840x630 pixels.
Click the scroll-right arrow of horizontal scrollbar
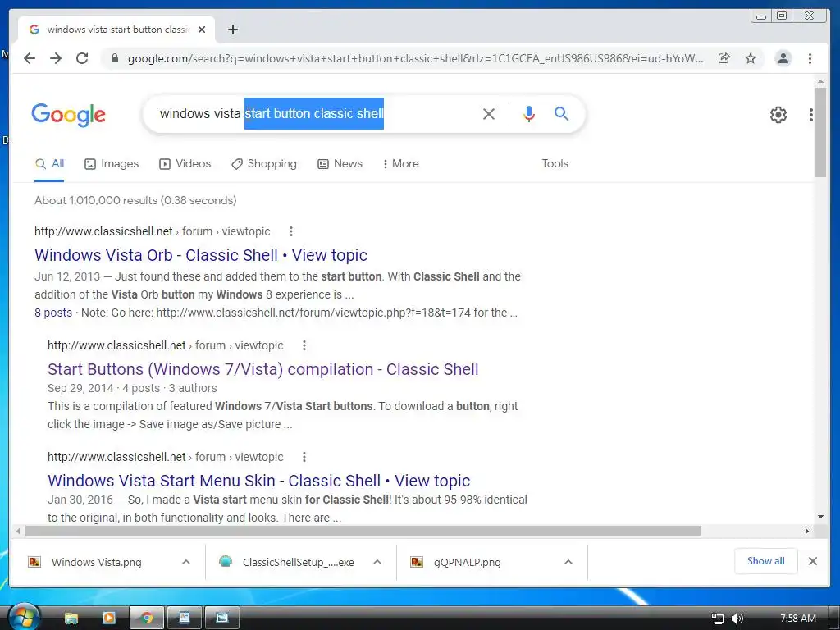point(807,531)
